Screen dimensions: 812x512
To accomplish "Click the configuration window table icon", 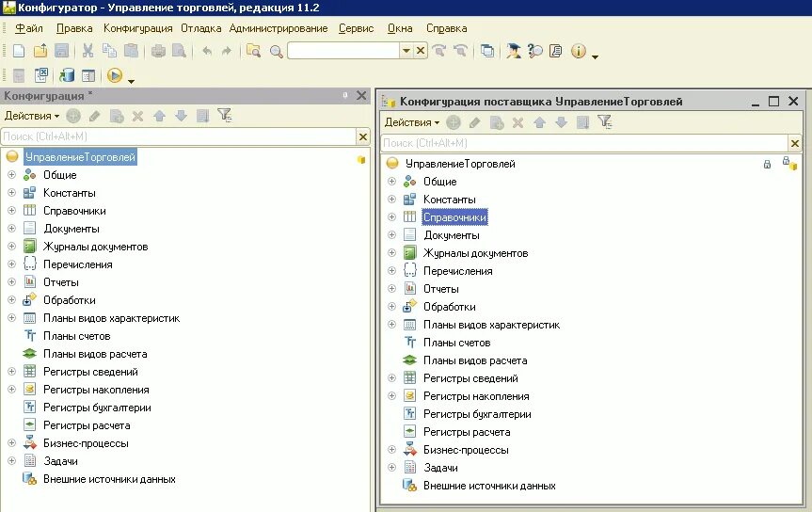I will tap(88, 75).
